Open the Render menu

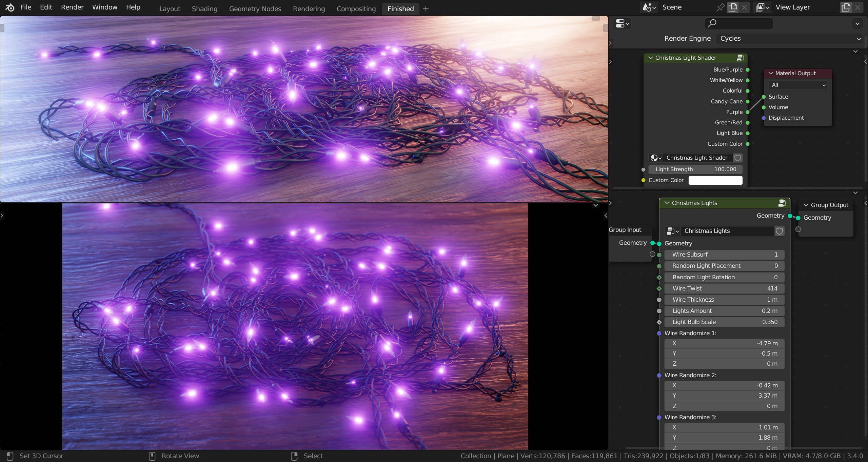coord(72,7)
